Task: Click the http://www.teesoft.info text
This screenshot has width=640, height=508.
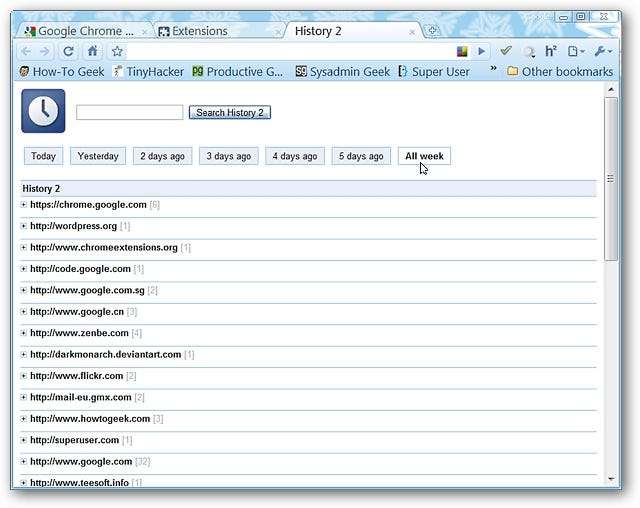Action: click(80, 483)
